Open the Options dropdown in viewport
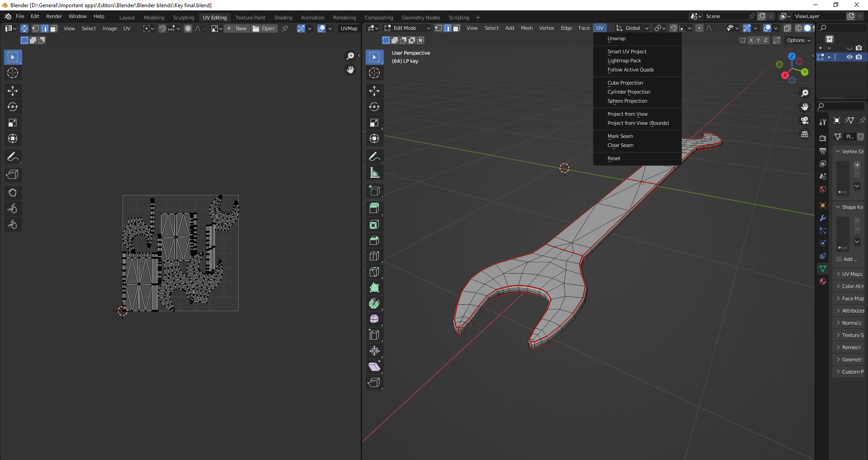Screen dimensions: 868x460 click(x=798, y=40)
